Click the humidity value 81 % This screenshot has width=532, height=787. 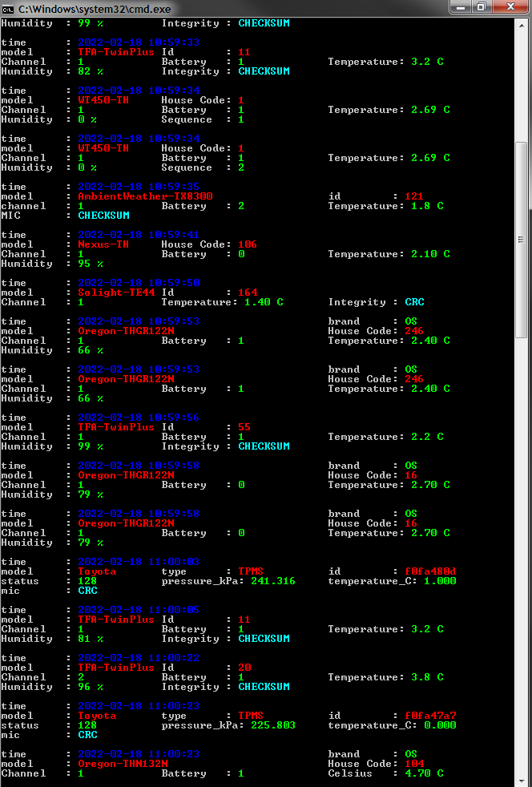(91, 639)
